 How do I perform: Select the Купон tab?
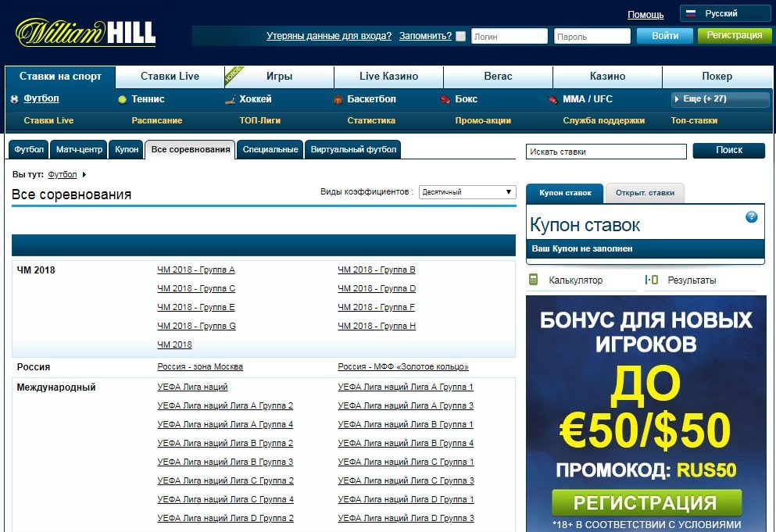(x=127, y=149)
